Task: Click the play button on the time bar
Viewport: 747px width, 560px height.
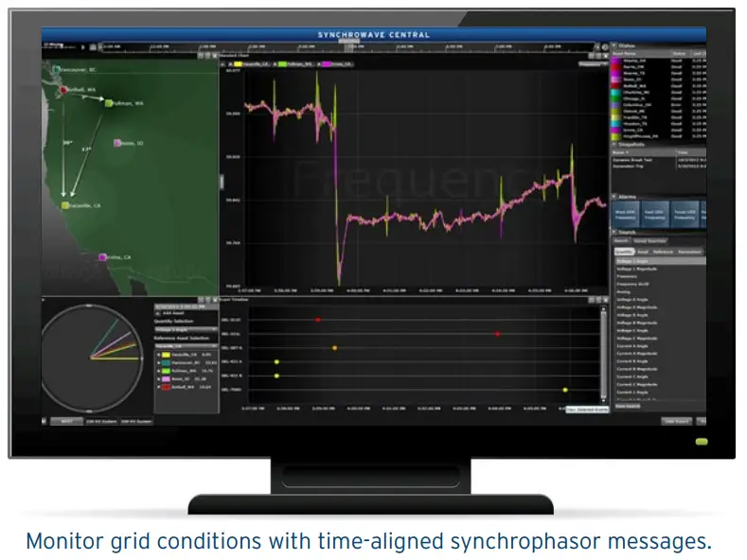Action: click(x=83, y=47)
